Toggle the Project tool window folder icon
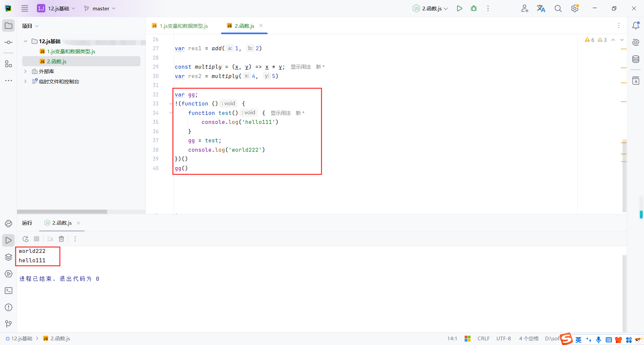The image size is (644, 345). pos(8,26)
